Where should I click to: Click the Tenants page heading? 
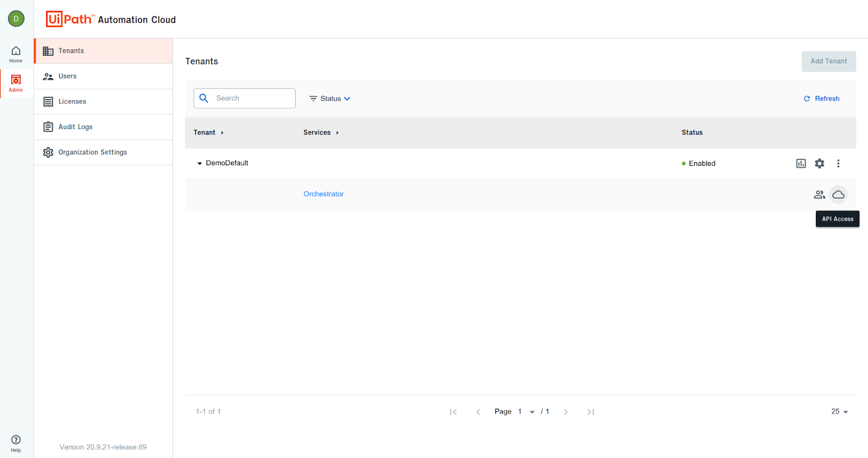pyautogui.click(x=202, y=61)
